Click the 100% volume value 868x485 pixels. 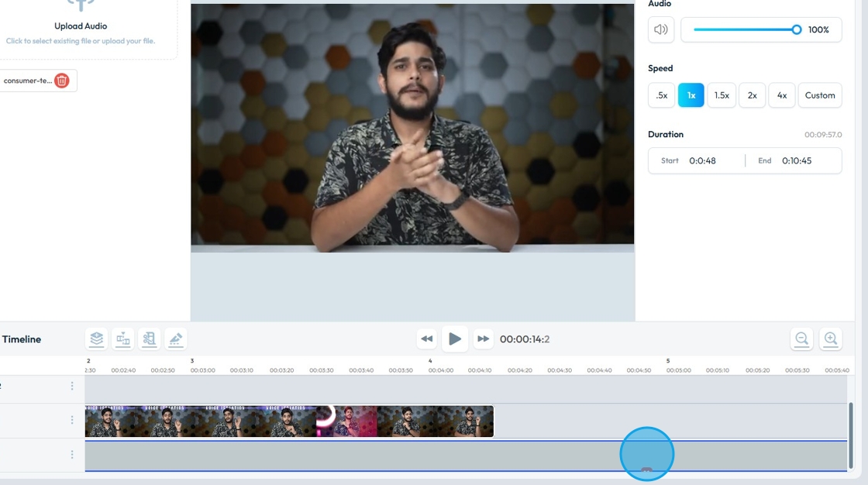coord(818,29)
